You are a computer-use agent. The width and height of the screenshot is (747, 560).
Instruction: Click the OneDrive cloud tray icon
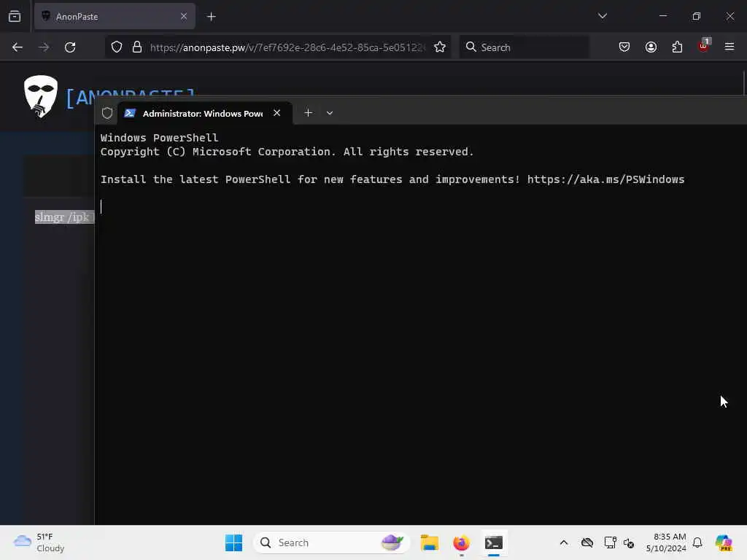(x=587, y=542)
